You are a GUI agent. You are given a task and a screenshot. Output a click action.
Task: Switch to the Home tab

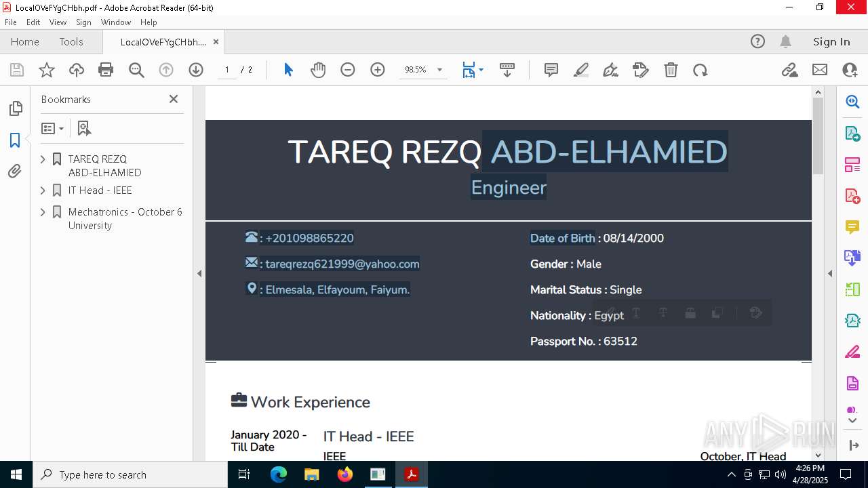(x=25, y=42)
